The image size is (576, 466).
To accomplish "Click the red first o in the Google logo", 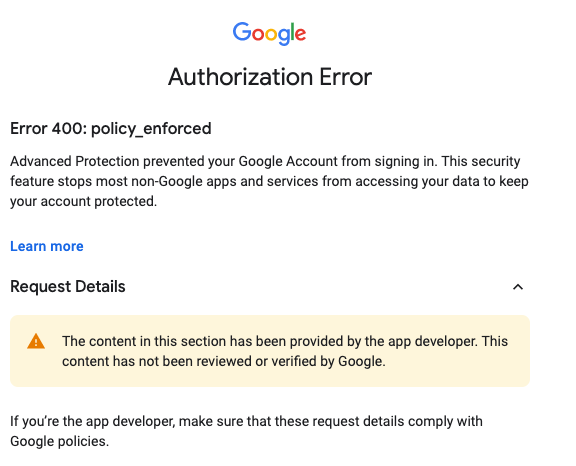I will point(258,35).
